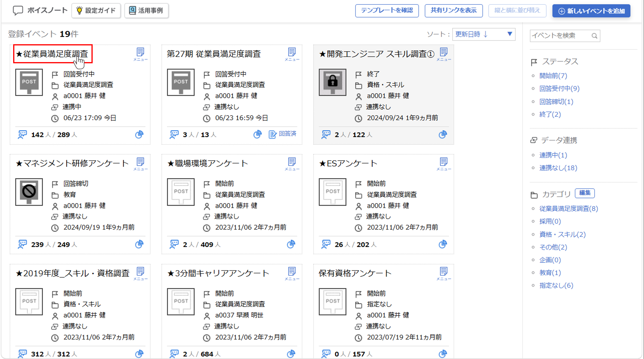This screenshot has height=359, width=644.
Task: Click 共有リンクを表示 button
Action: [453, 11]
